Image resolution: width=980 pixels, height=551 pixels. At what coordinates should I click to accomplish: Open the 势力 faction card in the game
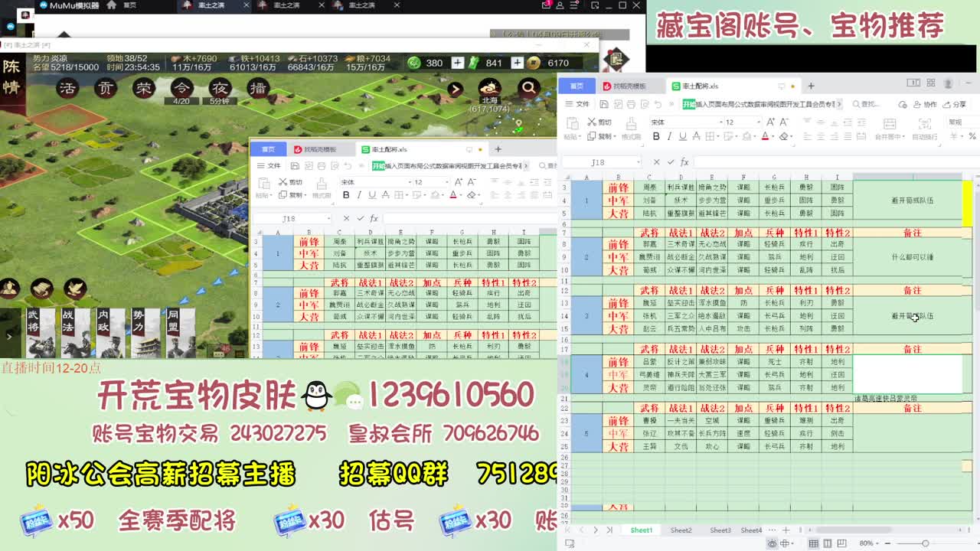[145, 332]
